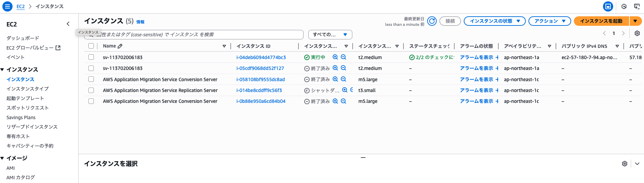This screenshot has height=183, width=644.
Task: Open AMI in sidebar
Action: (11, 168)
